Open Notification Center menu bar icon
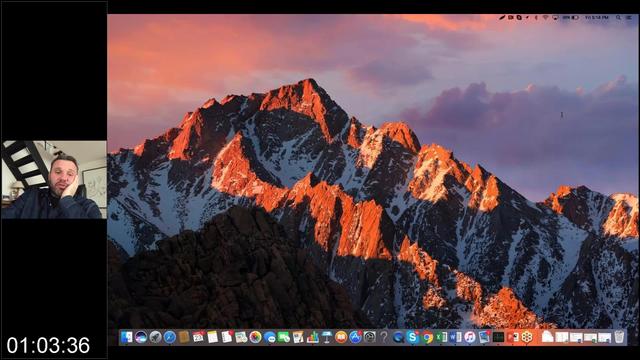Viewport: 640px width, 360px height. pyautogui.click(x=629, y=18)
